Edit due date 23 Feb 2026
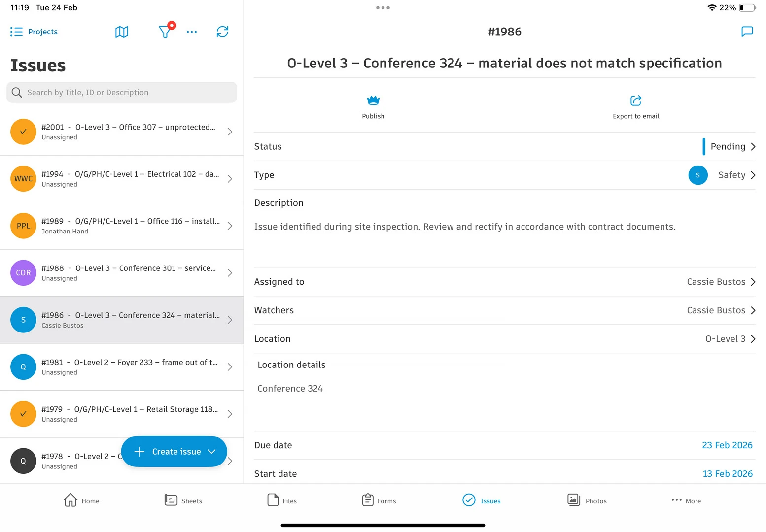766x532 pixels. pyautogui.click(x=727, y=445)
